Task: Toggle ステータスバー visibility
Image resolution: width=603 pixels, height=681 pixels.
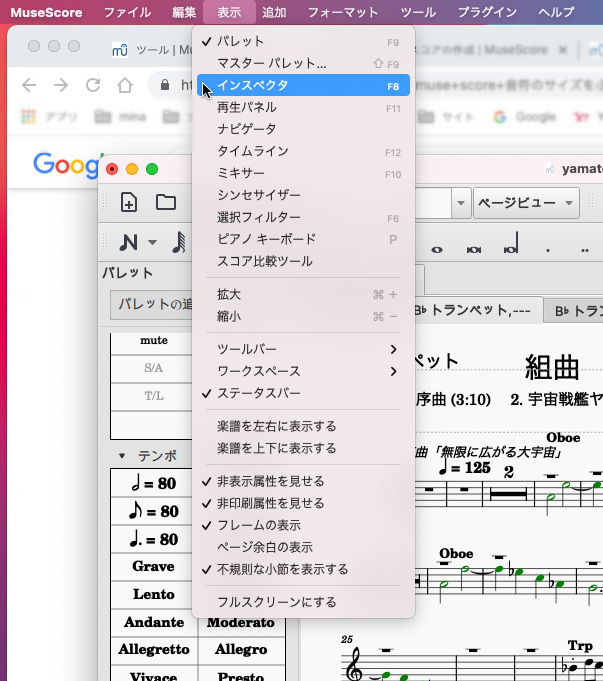Action: (x=258, y=393)
